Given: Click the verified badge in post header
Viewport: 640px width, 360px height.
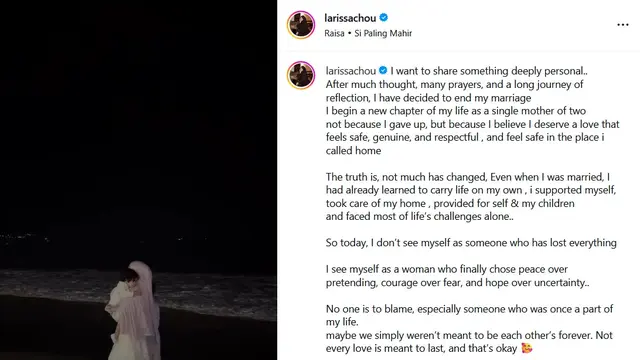Looking at the screenshot, I should coord(383,18).
